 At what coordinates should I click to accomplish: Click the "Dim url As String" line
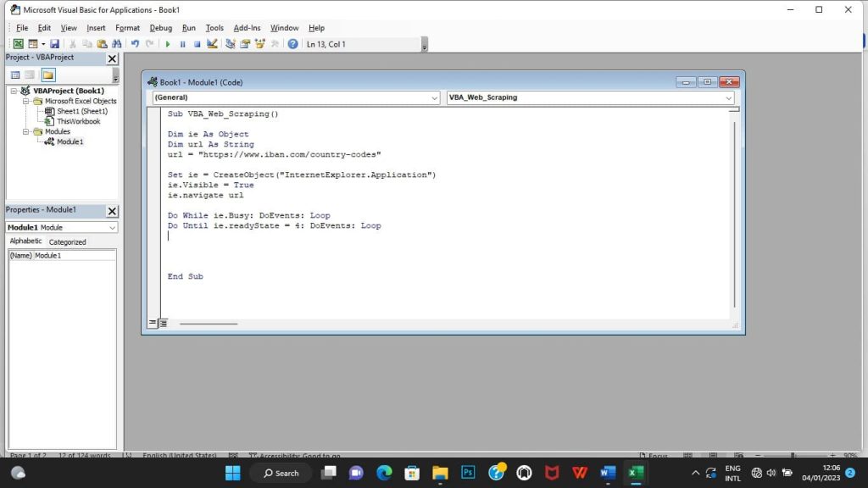[x=211, y=144]
